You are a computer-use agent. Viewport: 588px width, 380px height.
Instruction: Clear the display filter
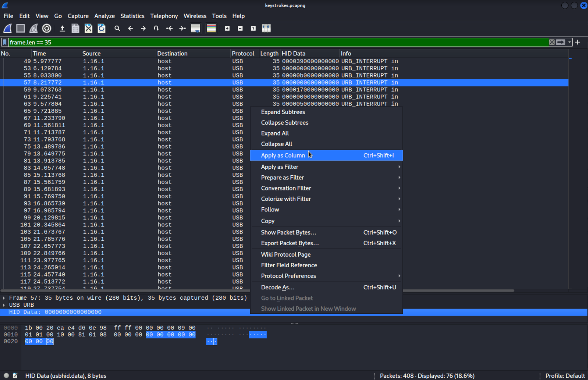(x=552, y=42)
